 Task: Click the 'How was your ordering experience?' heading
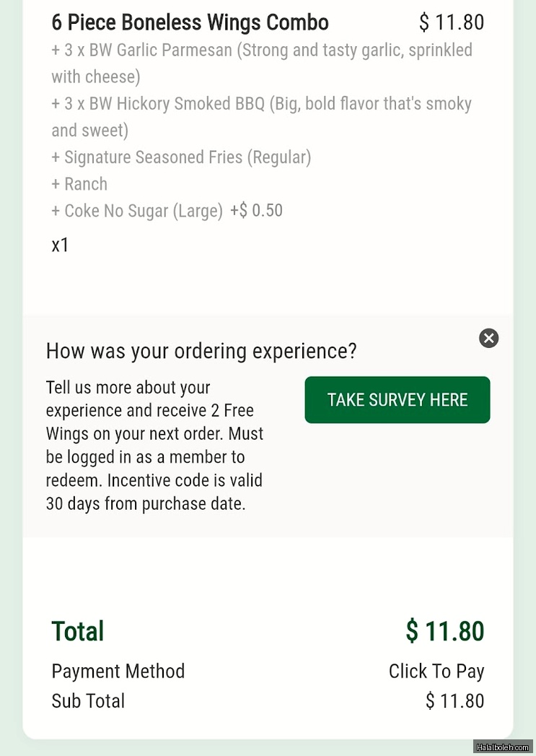click(201, 352)
